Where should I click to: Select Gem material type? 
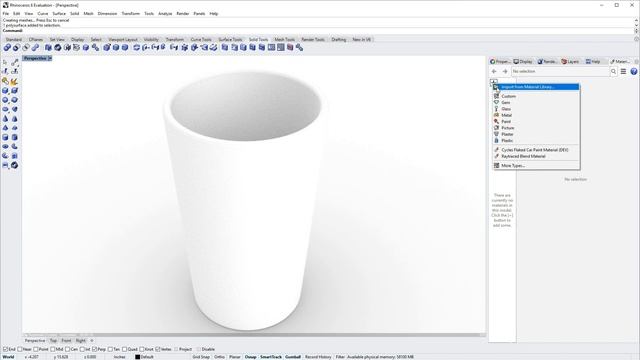point(506,102)
